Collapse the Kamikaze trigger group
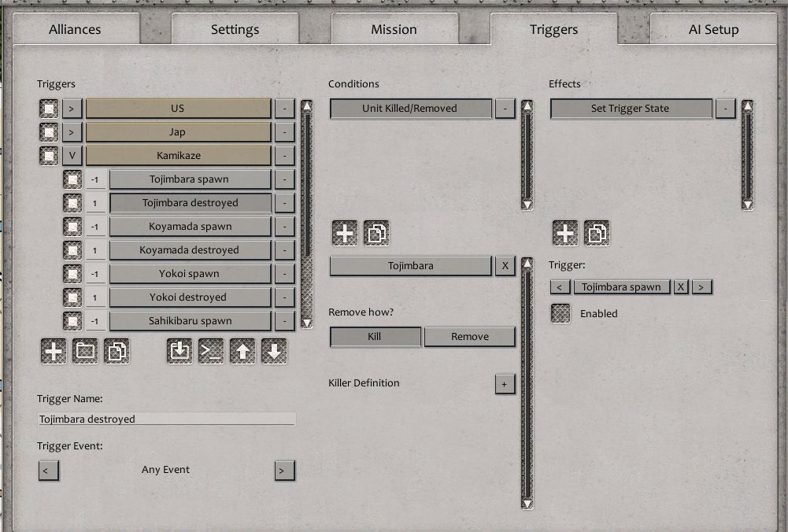Screen dimensions: 788x532 click(x=72, y=156)
